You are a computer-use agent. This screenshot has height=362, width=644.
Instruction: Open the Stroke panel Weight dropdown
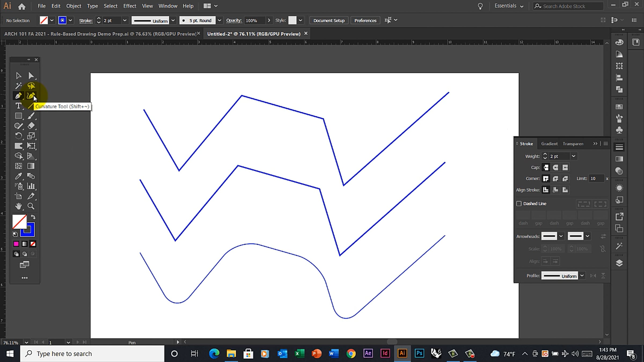pos(573,156)
